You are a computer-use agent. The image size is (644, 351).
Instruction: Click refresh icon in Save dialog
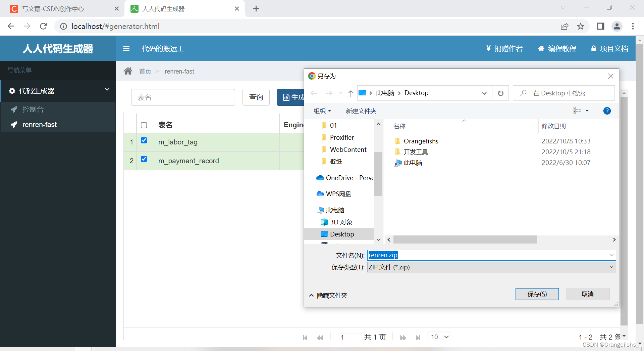[500, 93]
